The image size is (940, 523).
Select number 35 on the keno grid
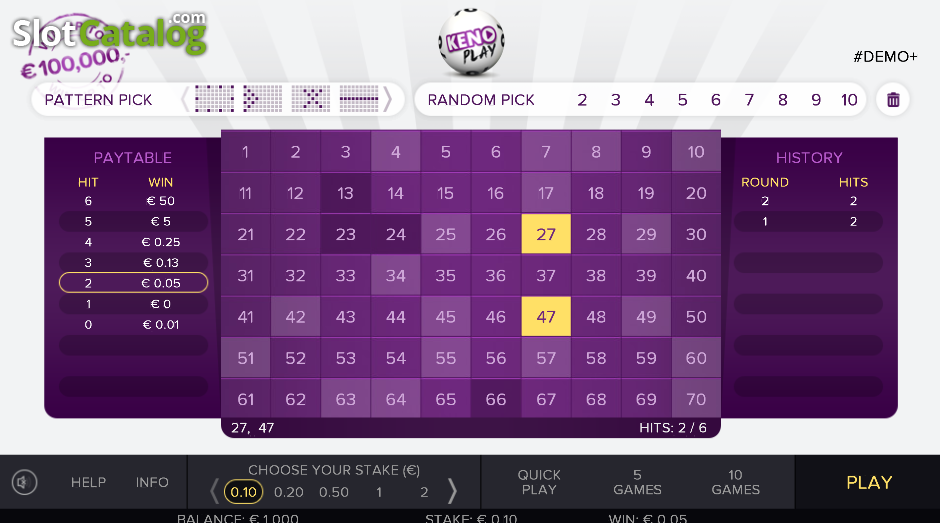445,275
